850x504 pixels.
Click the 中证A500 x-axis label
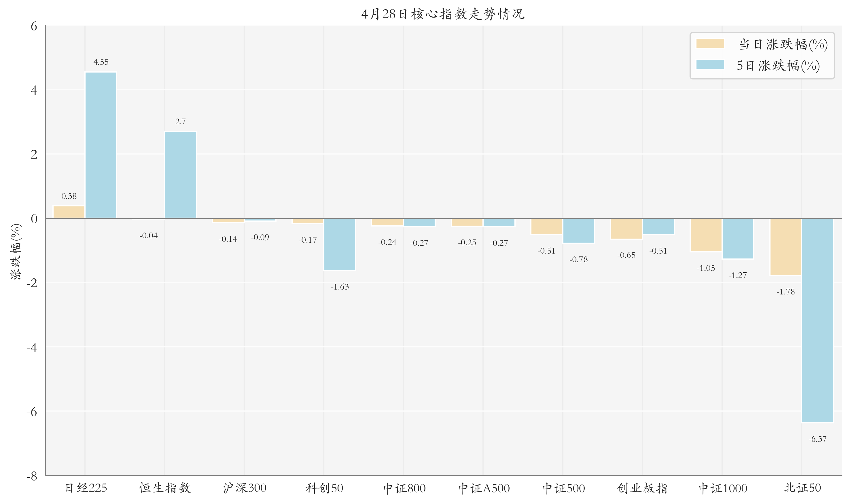484,488
